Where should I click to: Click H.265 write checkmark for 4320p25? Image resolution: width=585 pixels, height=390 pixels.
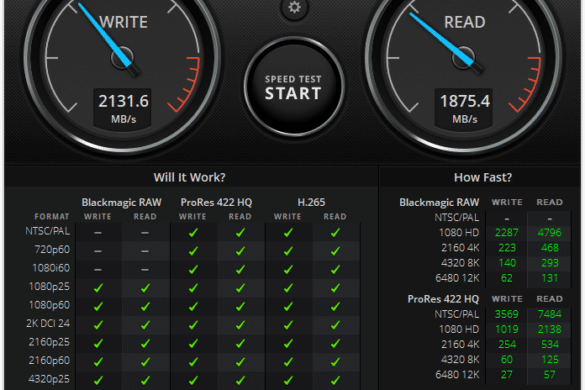pyautogui.click(x=288, y=380)
